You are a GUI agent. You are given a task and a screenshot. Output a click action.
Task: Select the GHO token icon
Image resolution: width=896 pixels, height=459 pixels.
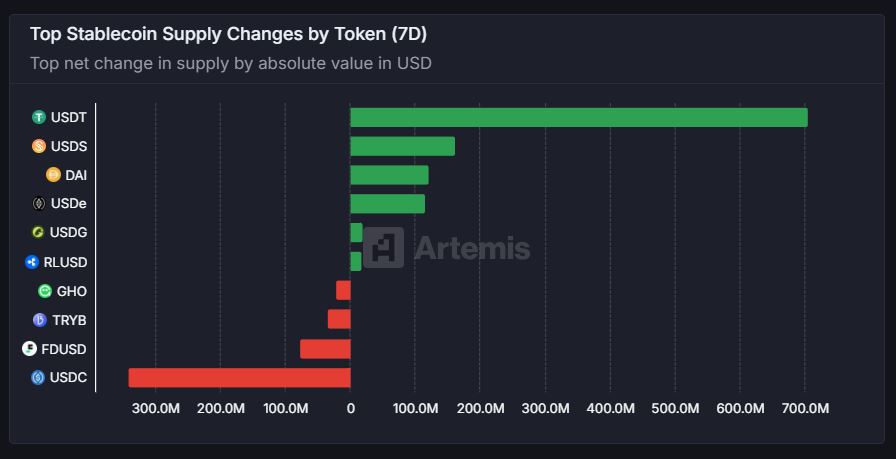click(45, 291)
